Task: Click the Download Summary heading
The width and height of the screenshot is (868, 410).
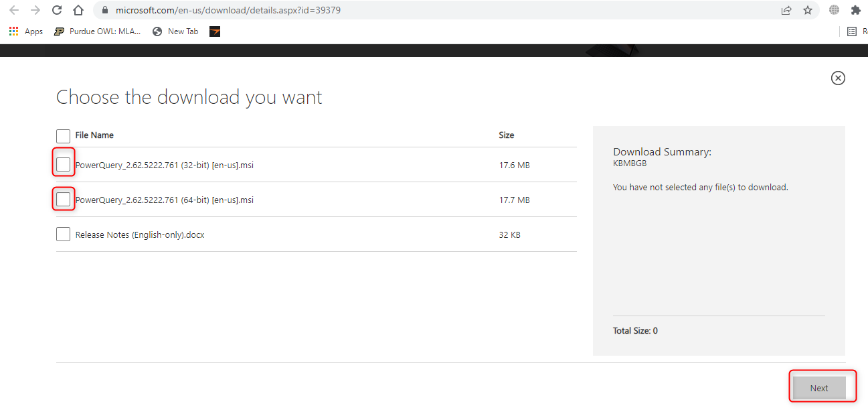Action: click(662, 151)
